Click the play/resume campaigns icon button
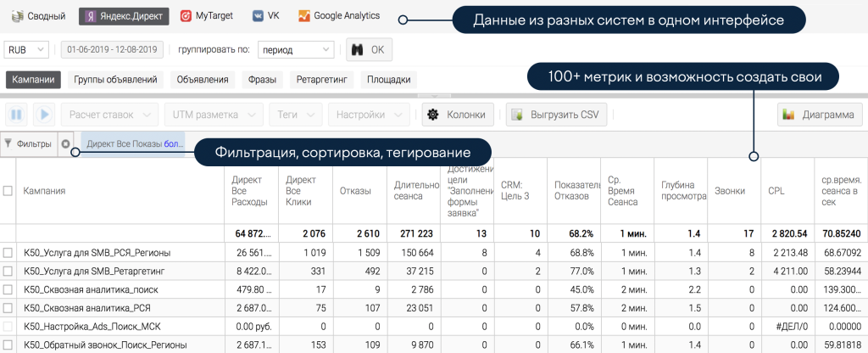This screenshot has width=868, height=353. coord(44,115)
